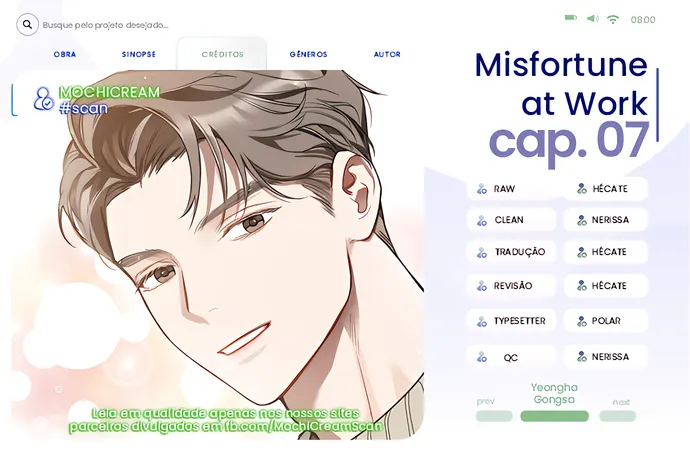Open the GÊNEROS tab
Viewport: 690px width, 452px height.
(x=308, y=54)
